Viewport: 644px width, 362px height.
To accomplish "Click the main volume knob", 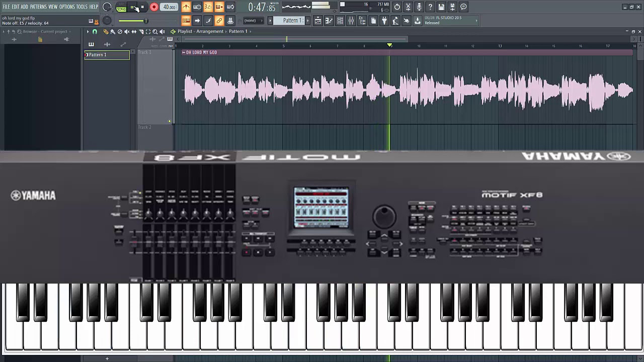I will tap(107, 7).
